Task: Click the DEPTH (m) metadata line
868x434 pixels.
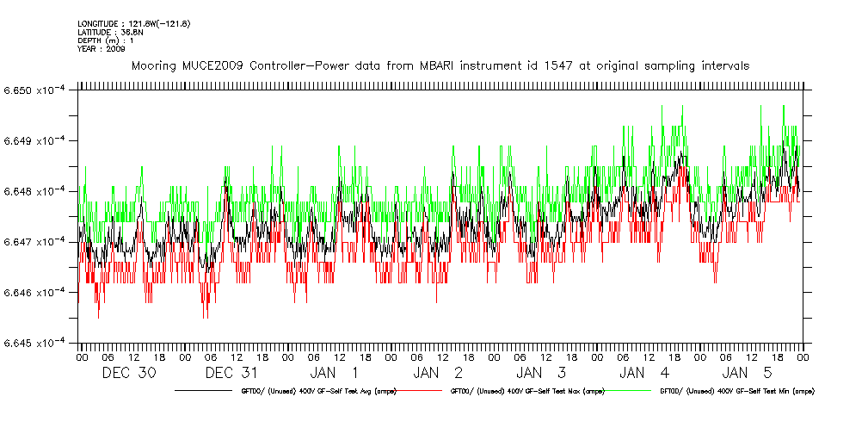Action: pyautogui.click(x=105, y=40)
